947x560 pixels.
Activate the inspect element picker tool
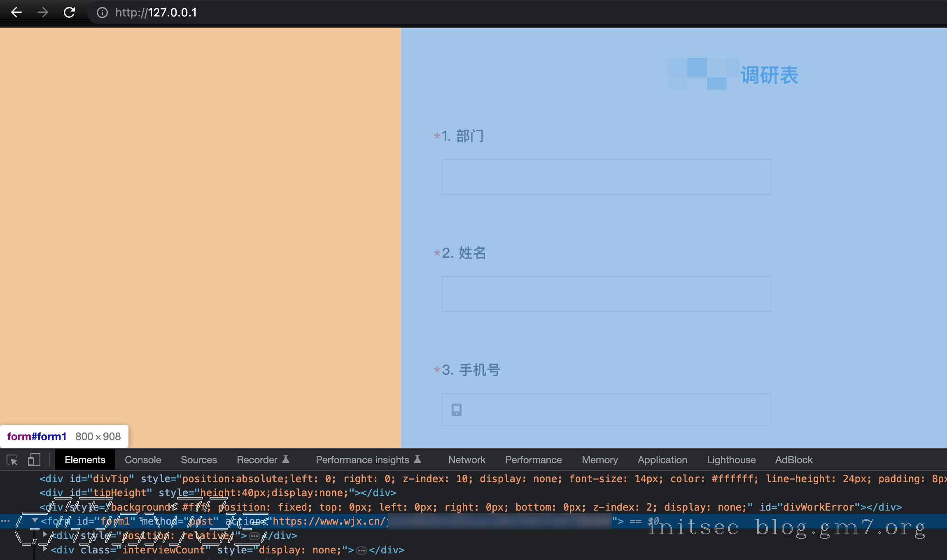pyautogui.click(x=12, y=460)
